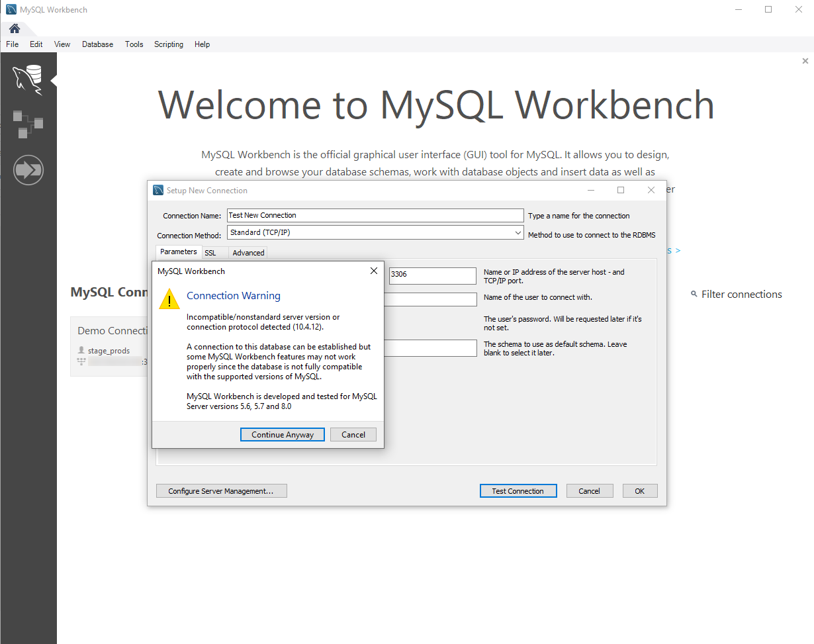Image resolution: width=814 pixels, height=644 pixels.
Task: Click the yellow warning triangle icon
Action: point(169,299)
